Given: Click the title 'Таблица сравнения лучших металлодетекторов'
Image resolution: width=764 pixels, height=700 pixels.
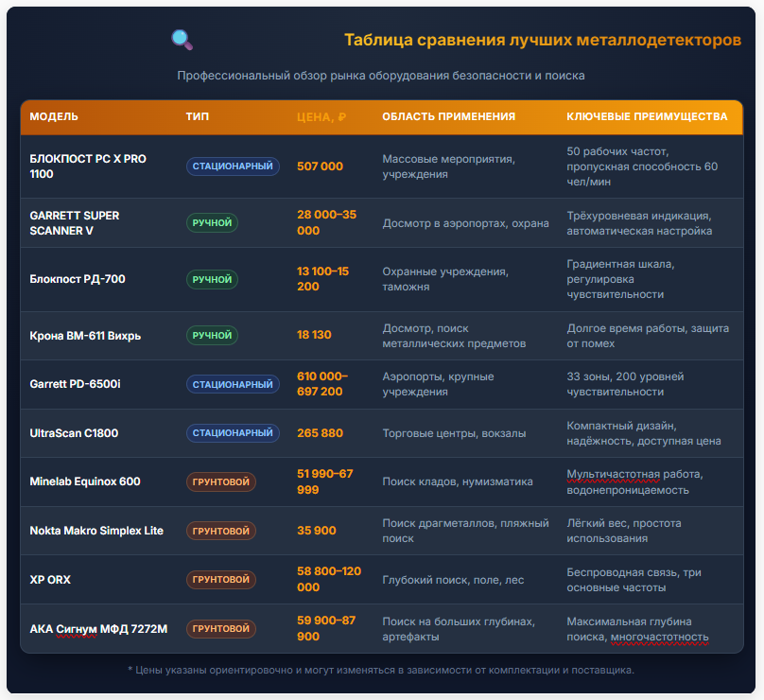Looking at the screenshot, I should pyautogui.click(x=543, y=40).
